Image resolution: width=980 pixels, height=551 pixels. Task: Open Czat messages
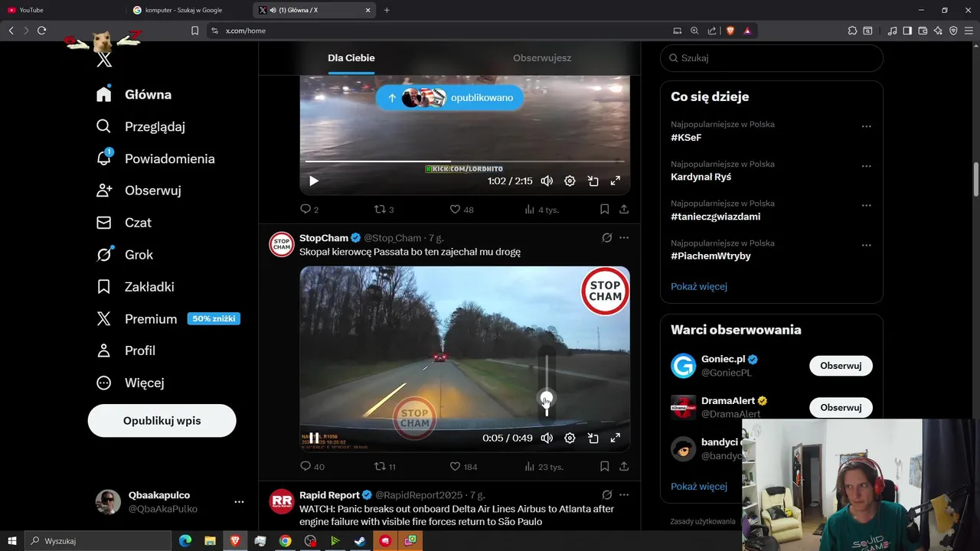[123, 223]
